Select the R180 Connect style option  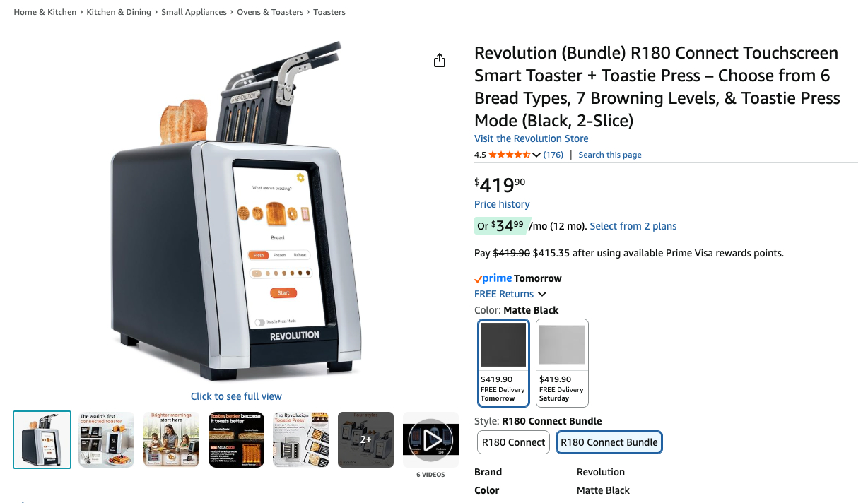point(513,442)
